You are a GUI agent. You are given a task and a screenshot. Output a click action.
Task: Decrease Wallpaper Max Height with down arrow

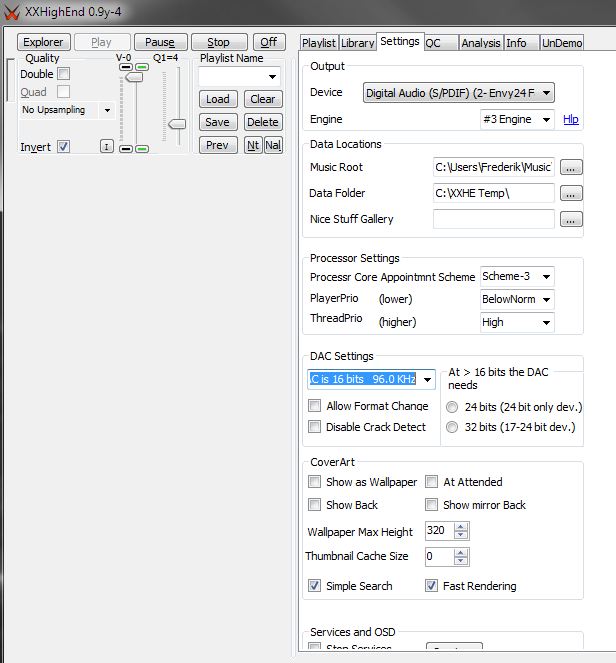(461, 534)
